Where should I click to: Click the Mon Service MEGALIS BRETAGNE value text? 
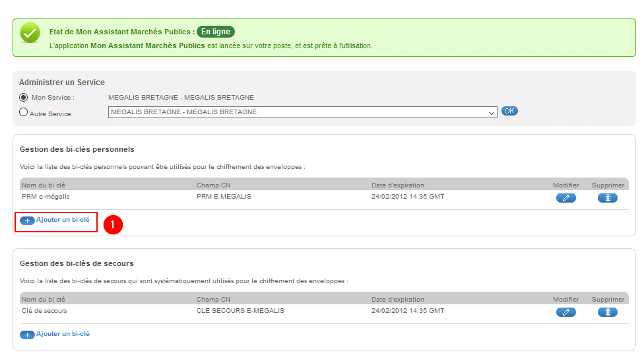[181, 97]
